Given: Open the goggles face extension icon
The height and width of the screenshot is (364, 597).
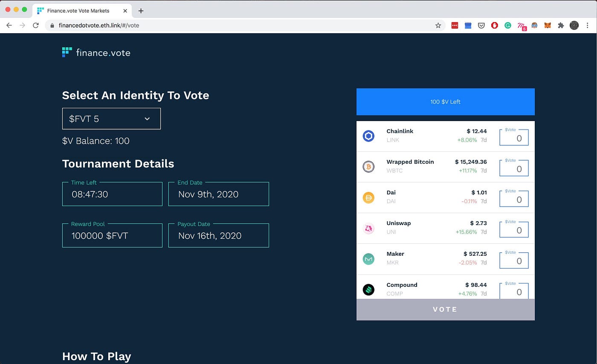Looking at the screenshot, I should click(x=534, y=25).
